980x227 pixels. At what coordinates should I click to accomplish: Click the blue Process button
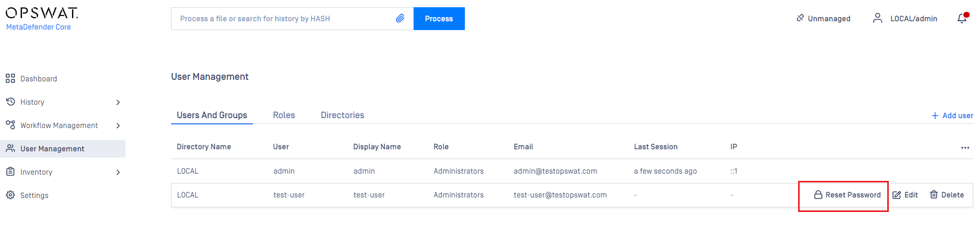tap(439, 19)
